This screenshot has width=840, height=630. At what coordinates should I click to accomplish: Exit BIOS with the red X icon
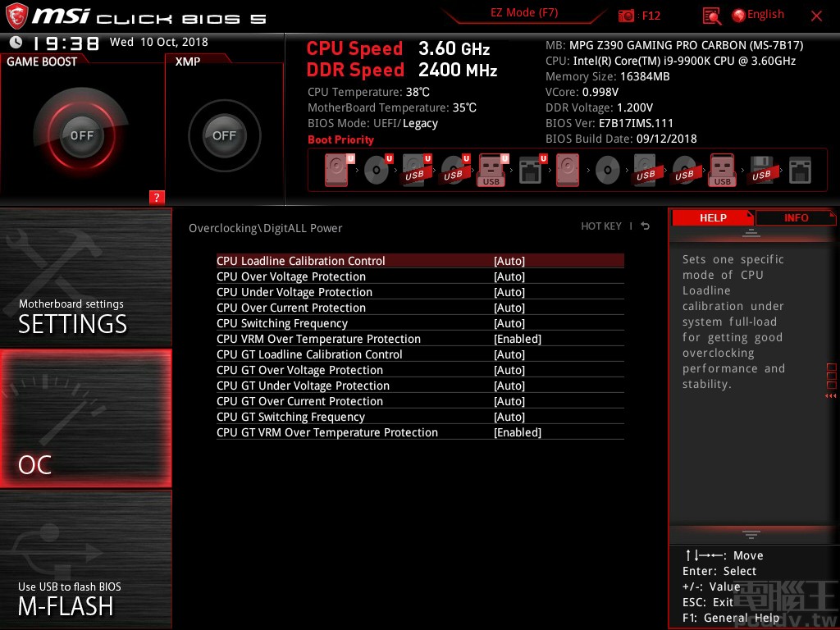(x=816, y=16)
